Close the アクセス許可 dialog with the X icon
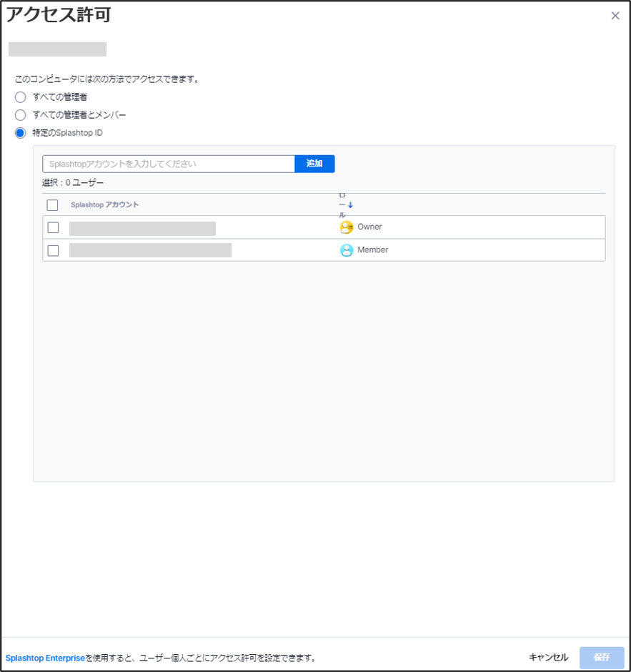Viewport: 631px width, 672px height. pos(615,16)
